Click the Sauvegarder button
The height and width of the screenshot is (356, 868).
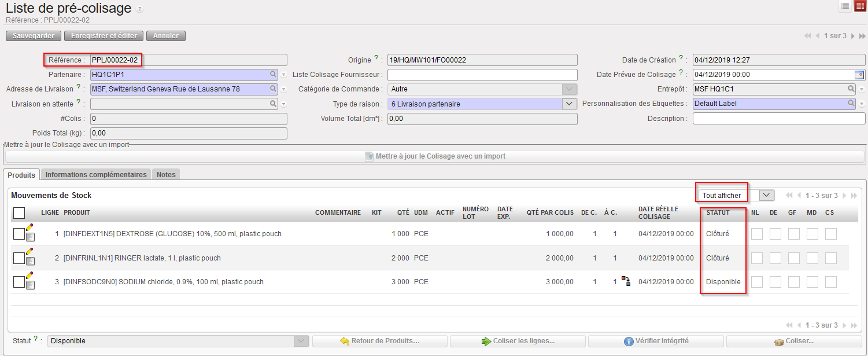(x=33, y=36)
